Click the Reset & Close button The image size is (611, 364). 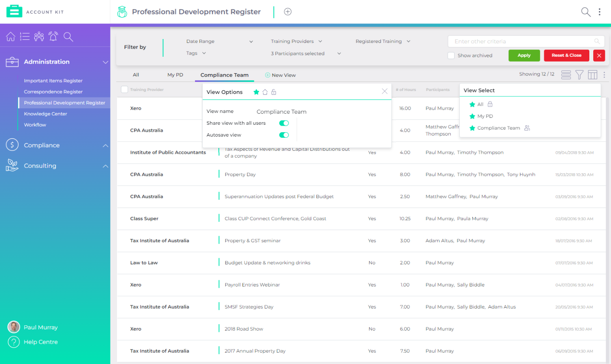pyautogui.click(x=566, y=55)
